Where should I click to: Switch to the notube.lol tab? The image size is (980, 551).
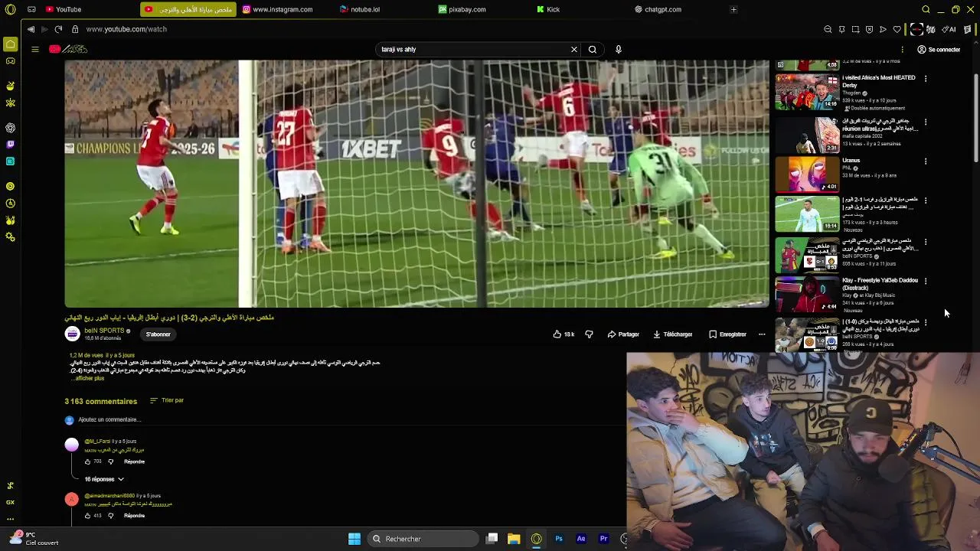coord(360,9)
